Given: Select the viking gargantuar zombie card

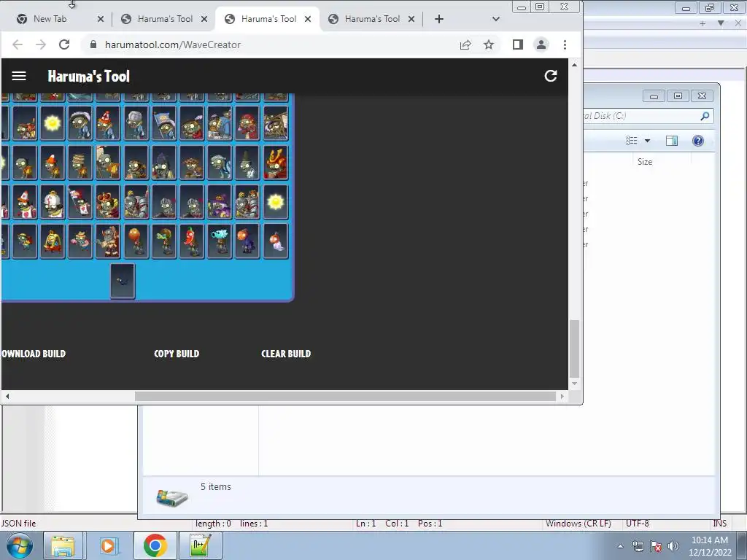Looking at the screenshot, I should 108,241.
